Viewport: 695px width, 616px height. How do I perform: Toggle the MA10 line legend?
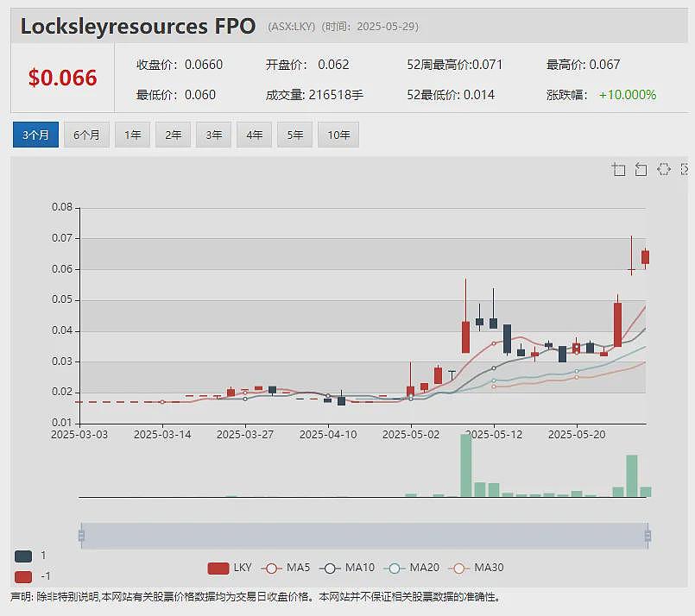pos(346,568)
